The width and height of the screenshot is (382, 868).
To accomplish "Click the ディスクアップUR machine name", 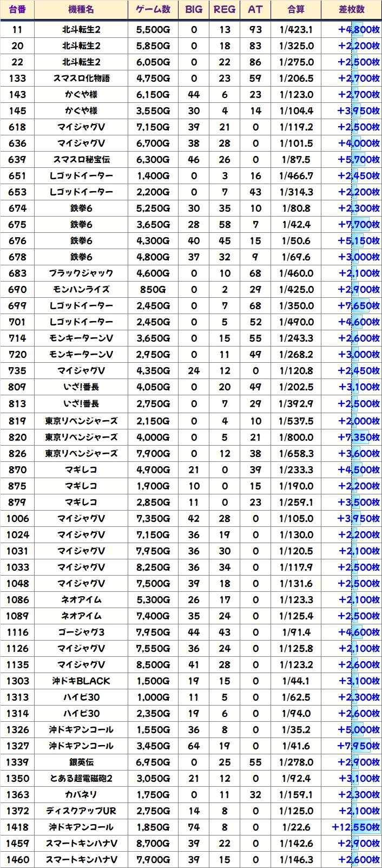I will pos(81,811).
